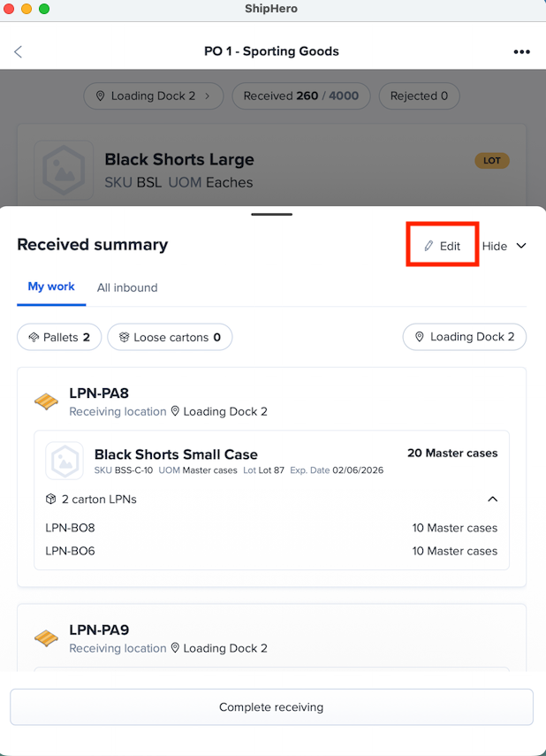Select the Loose cartons 0 filter chip
Image resolution: width=546 pixels, height=756 pixels.
coord(170,337)
